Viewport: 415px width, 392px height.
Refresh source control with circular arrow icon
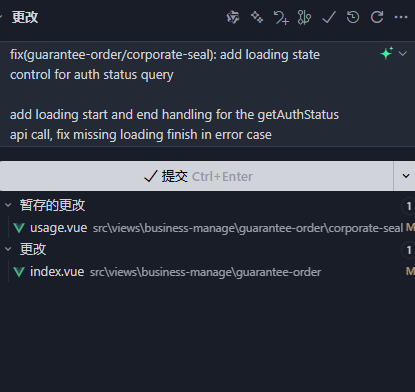click(377, 17)
